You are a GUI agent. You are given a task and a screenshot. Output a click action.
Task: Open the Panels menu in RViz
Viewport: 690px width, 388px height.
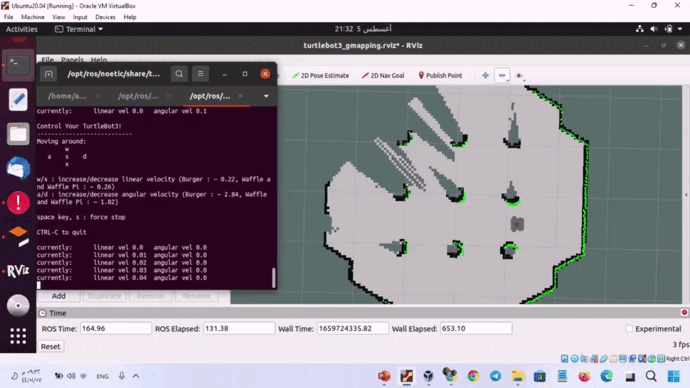[72, 59]
